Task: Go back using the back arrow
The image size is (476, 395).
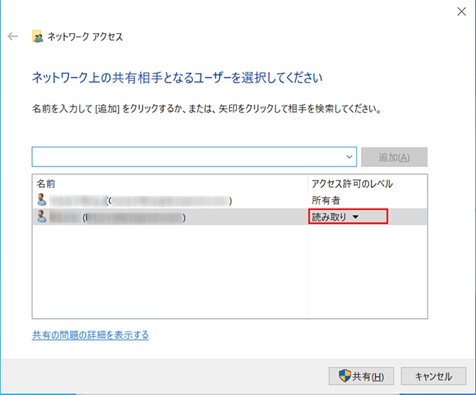Action: point(13,36)
